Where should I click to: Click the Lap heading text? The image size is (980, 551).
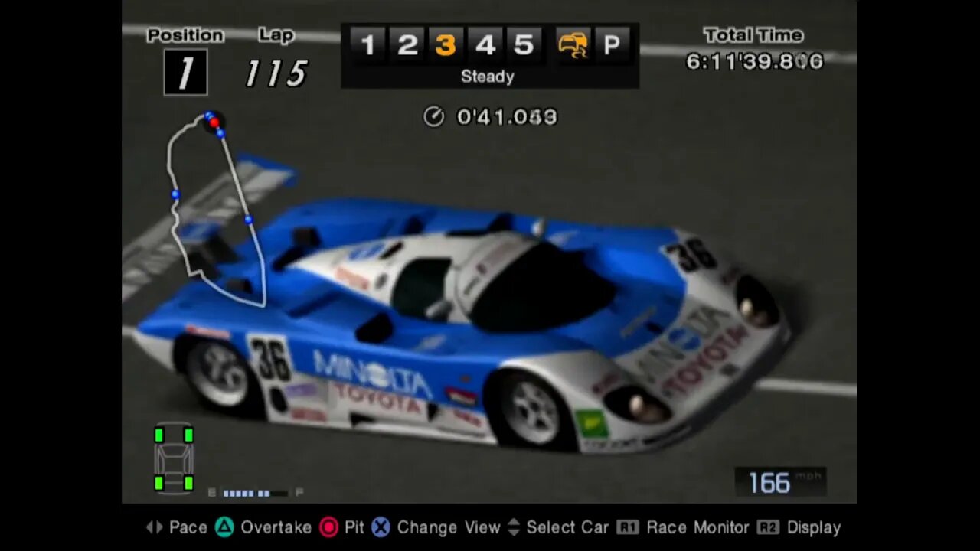[276, 35]
